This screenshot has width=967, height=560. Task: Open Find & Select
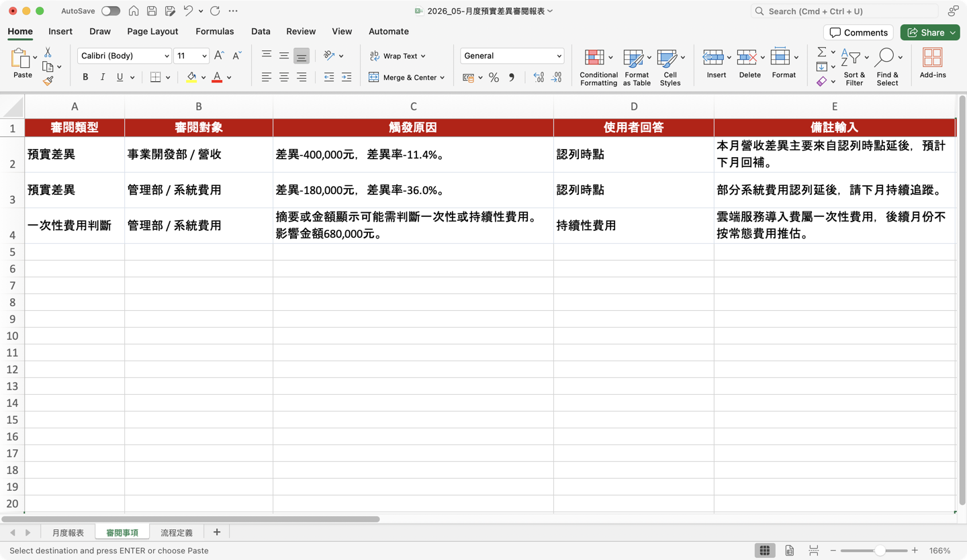tap(887, 67)
